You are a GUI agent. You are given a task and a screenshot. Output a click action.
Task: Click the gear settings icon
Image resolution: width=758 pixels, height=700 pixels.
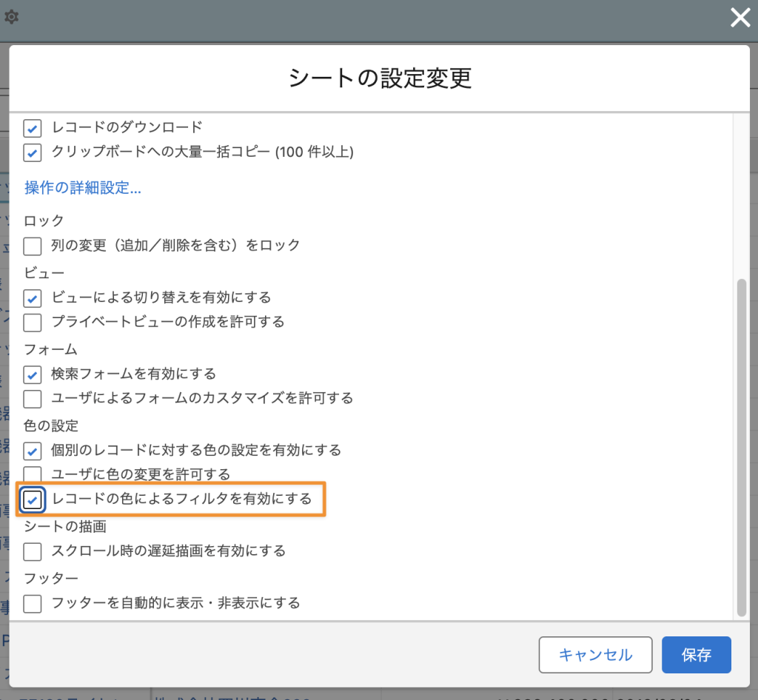[12, 17]
